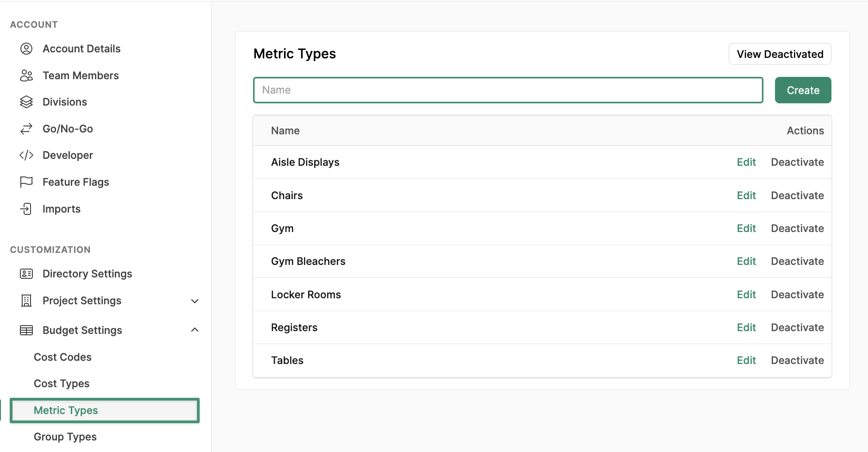The height and width of the screenshot is (452, 868).
Task: Deactivate the Registers metric type
Action: [x=797, y=327]
